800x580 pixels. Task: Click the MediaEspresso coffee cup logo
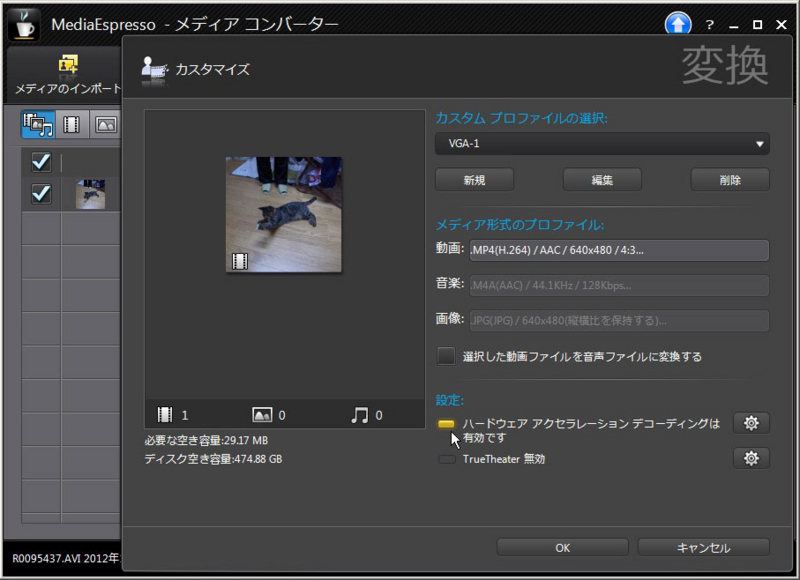click(x=23, y=24)
